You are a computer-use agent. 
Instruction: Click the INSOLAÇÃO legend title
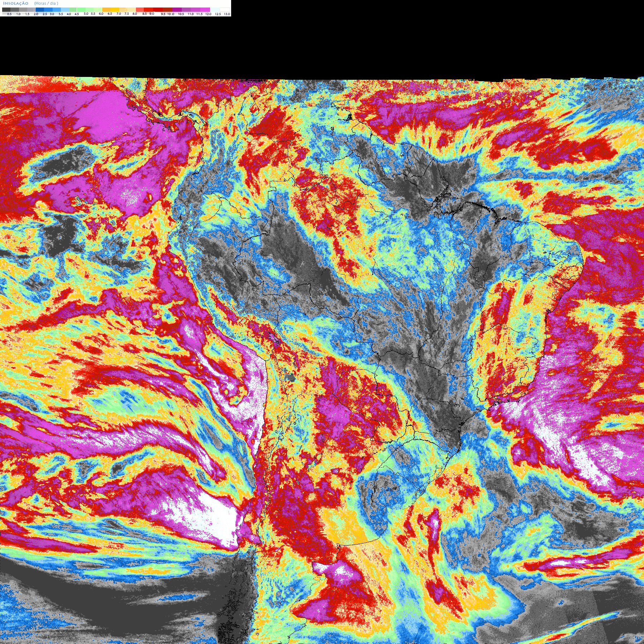[15, 3]
